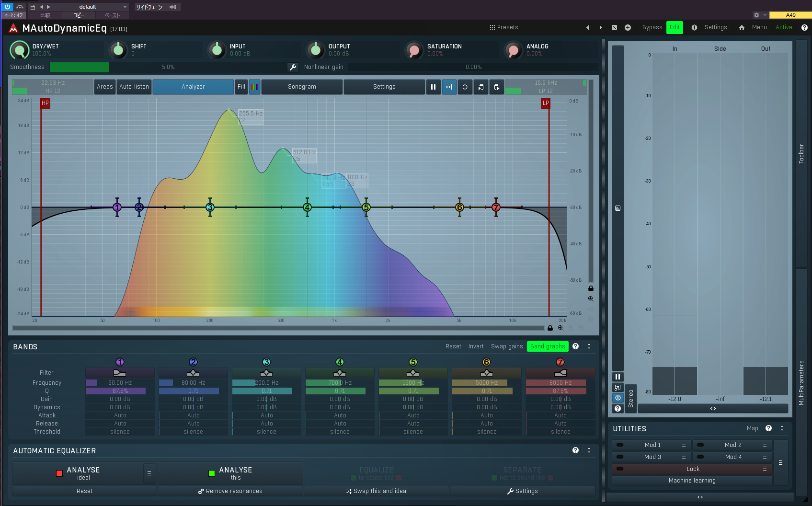The image size is (812, 506).
Task: Open the Mod 1 menu icon
Action: point(684,445)
